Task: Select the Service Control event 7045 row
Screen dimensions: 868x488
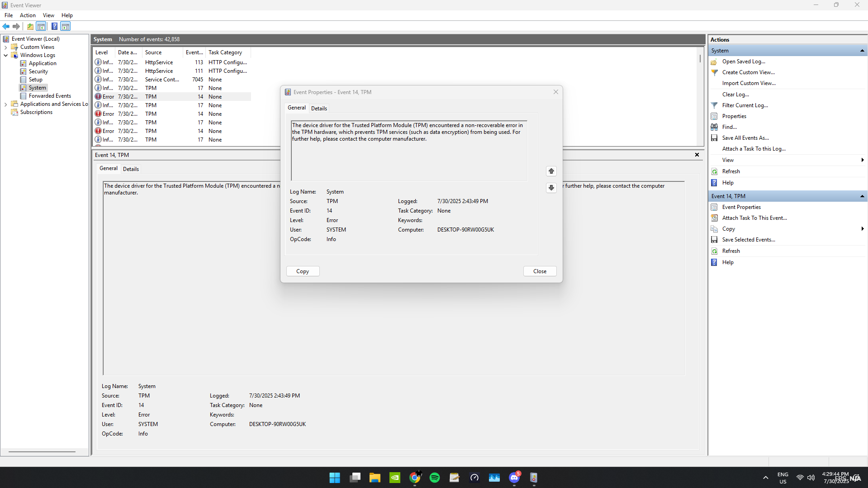Action: 172,80
